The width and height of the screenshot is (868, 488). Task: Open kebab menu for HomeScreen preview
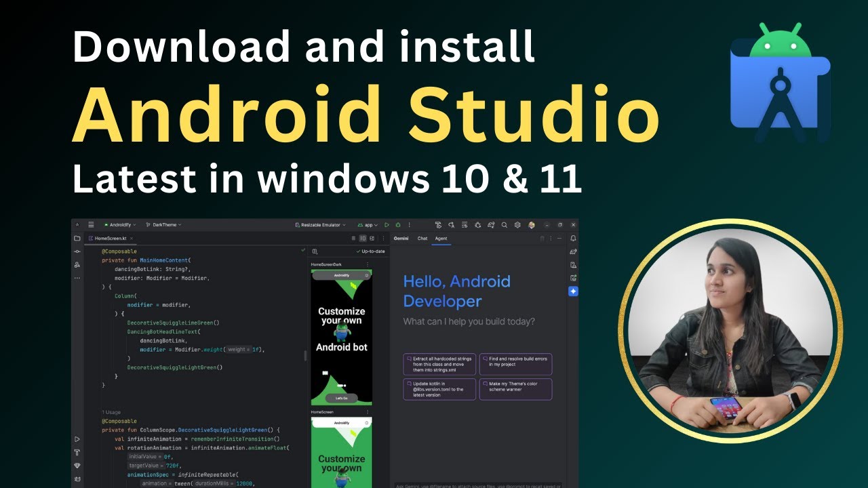pos(368,411)
